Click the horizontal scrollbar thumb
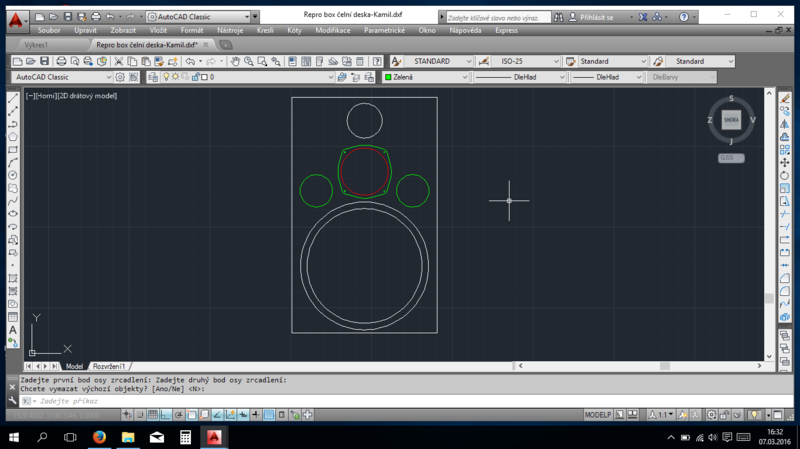This screenshot has height=449, width=800. [665, 366]
